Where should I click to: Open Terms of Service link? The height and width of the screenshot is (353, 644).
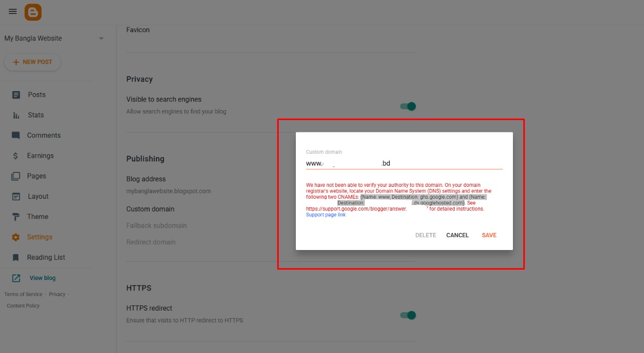coord(23,295)
